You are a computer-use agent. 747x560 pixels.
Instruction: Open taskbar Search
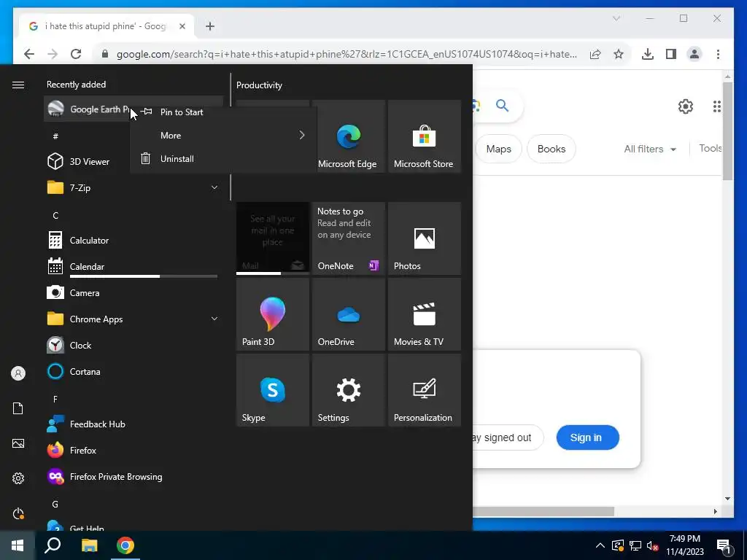(x=53, y=545)
